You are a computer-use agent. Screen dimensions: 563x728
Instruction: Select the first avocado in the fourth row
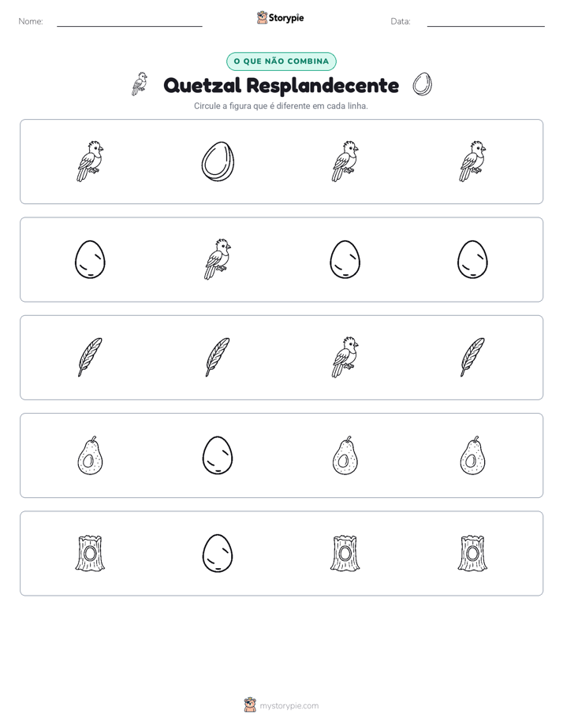click(90, 455)
